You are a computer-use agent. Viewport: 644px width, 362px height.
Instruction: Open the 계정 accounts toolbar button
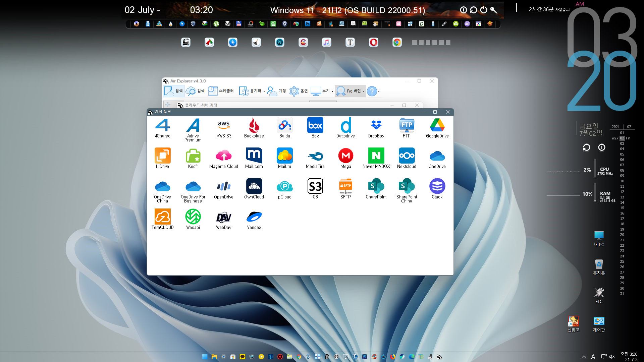pyautogui.click(x=277, y=91)
